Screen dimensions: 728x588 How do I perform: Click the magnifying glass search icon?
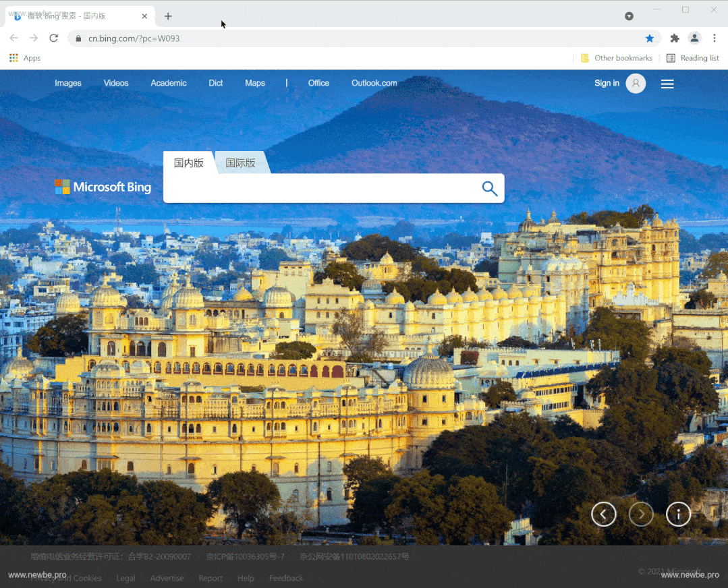point(490,188)
